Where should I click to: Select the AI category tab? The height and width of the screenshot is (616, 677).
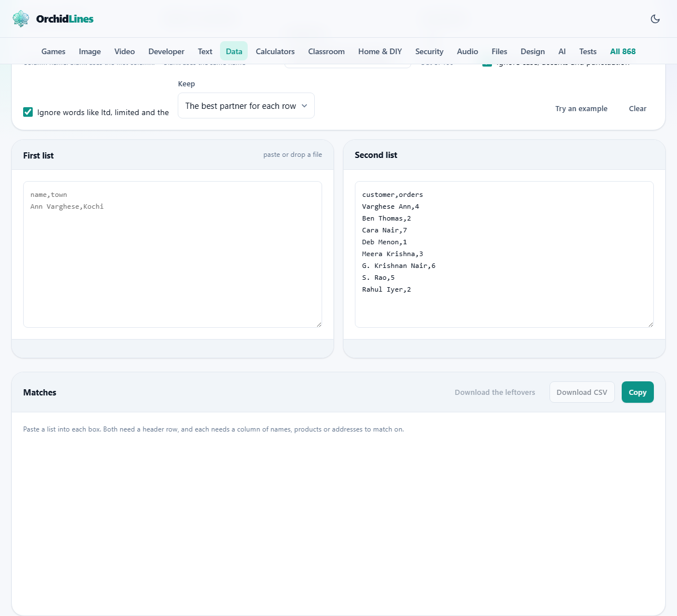point(562,51)
